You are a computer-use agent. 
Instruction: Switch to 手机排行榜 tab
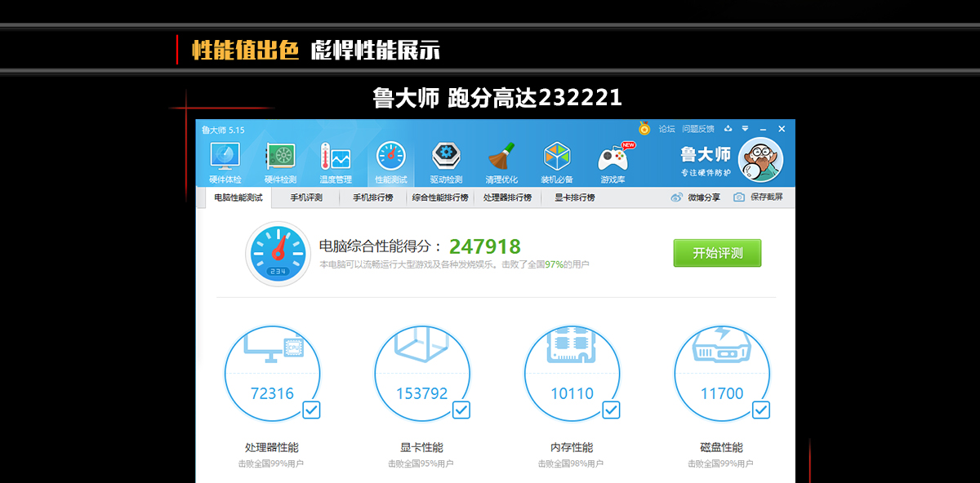[x=372, y=197]
